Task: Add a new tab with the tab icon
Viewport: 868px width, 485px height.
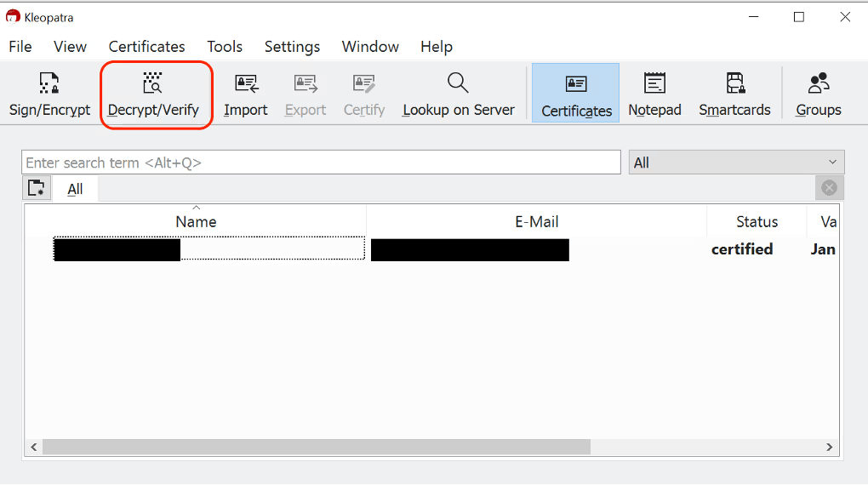Action: (x=37, y=188)
